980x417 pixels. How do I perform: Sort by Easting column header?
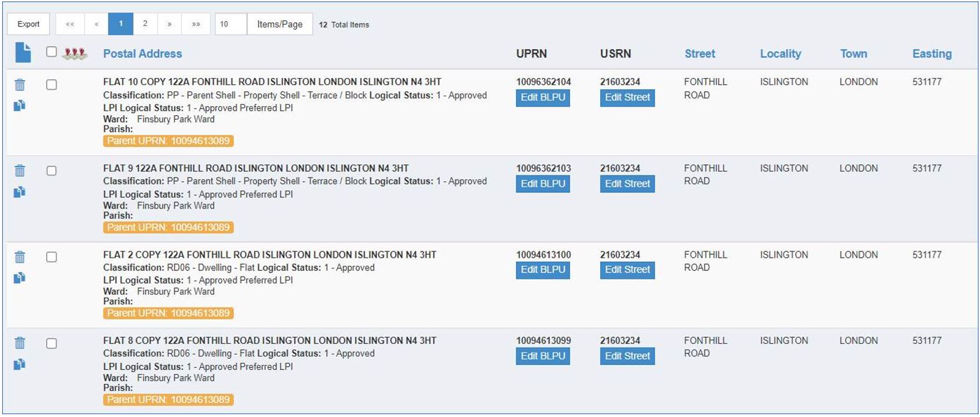pos(932,53)
